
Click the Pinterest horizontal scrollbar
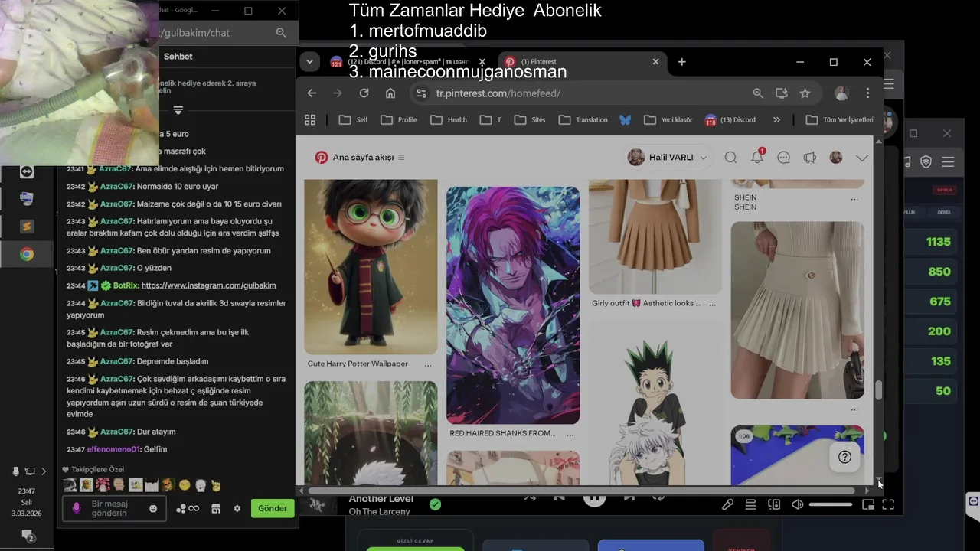[580, 491]
